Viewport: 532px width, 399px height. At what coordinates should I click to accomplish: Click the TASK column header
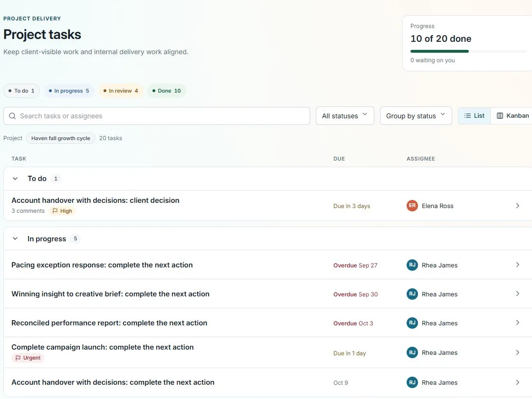[x=19, y=159]
